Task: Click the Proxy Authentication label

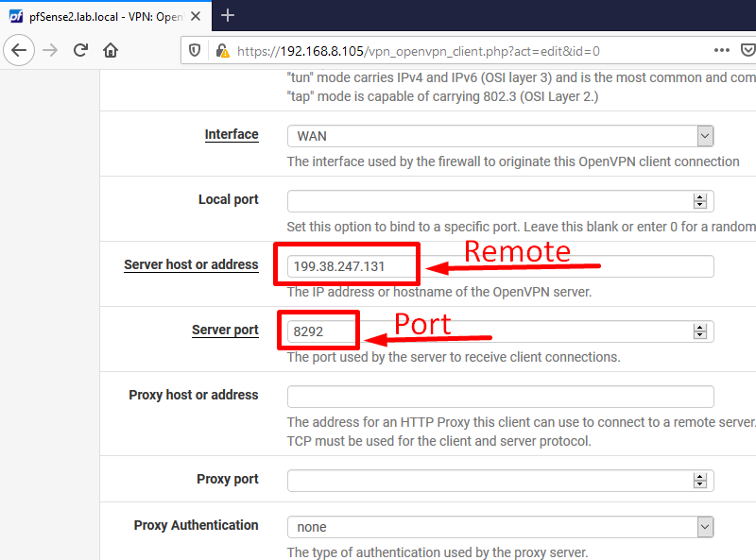Action: coord(196,525)
